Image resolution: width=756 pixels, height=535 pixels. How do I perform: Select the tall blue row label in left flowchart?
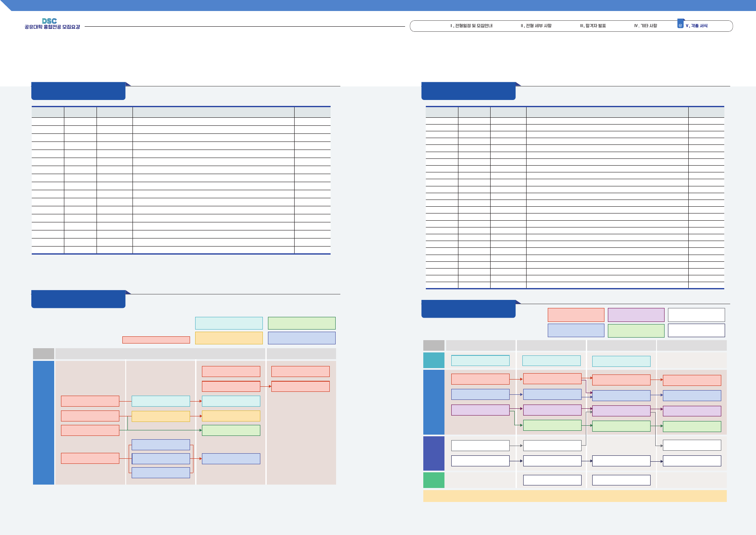pos(44,422)
